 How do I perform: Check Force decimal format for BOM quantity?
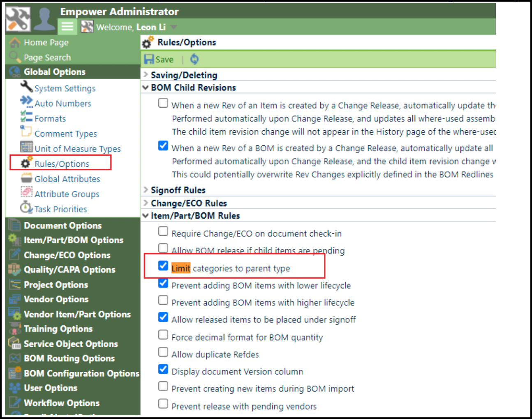click(163, 335)
